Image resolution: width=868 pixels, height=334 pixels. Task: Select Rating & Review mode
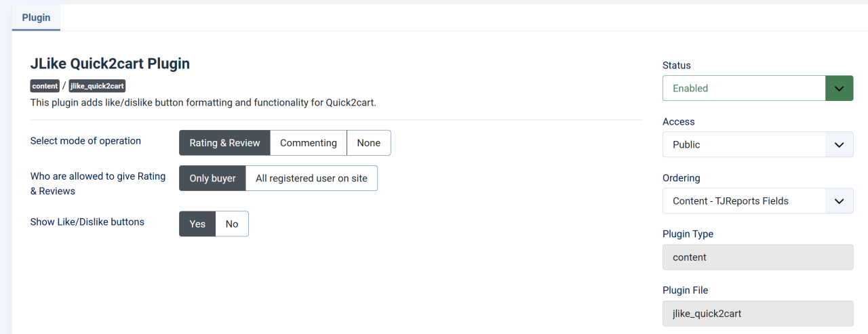click(224, 143)
